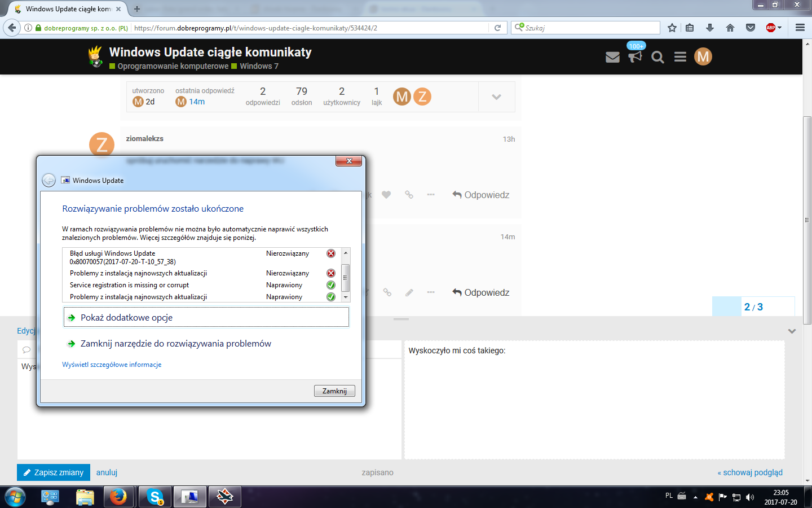Click the PL language indicator in the tray

669,496
